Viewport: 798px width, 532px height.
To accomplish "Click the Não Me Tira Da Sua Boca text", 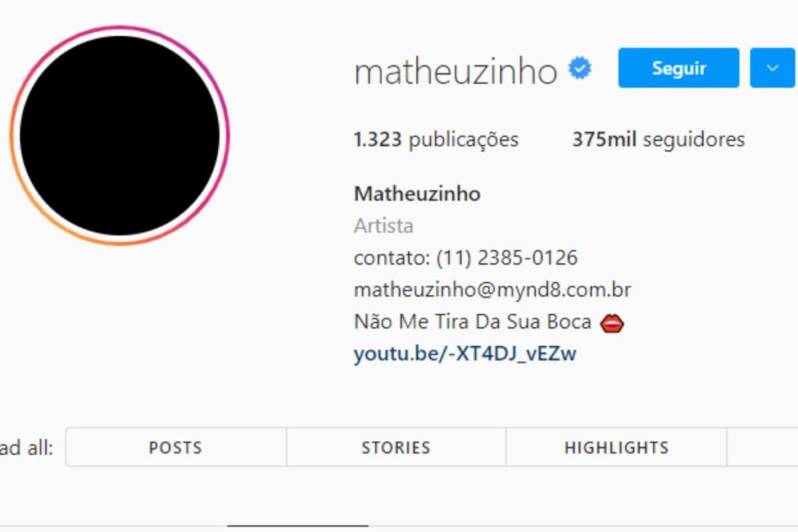I will pos(472,322).
